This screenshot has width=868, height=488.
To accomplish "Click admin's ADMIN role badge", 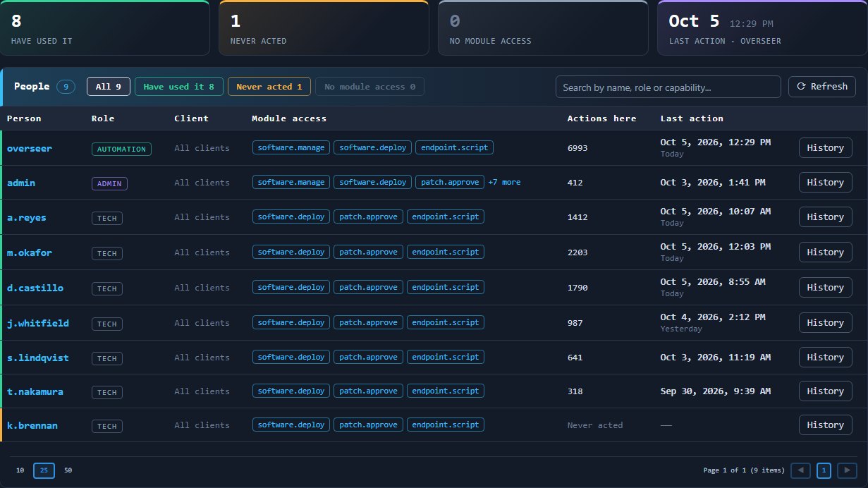I will pos(109,184).
